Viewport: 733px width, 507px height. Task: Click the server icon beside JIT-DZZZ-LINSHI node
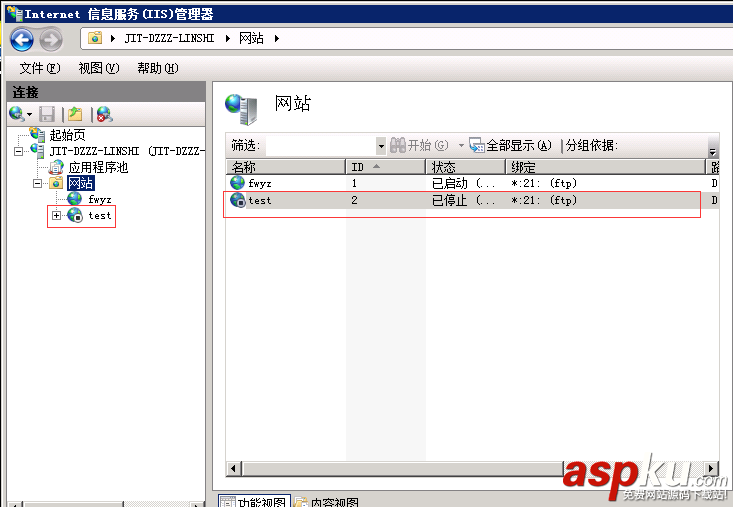(37, 150)
